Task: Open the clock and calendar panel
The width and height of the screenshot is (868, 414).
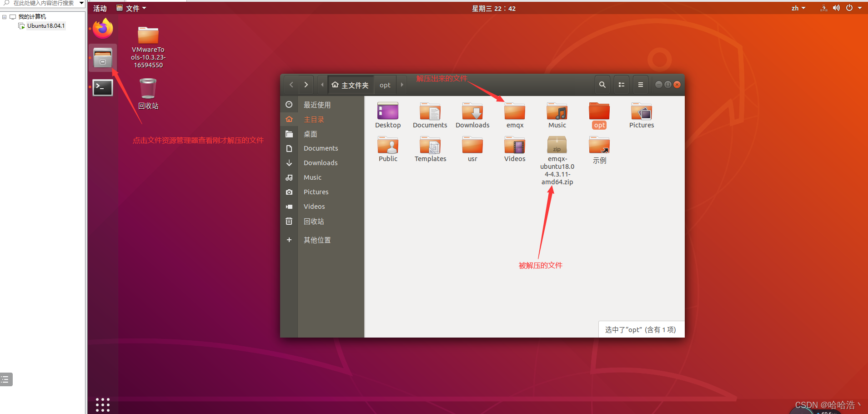Action: (493, 8)
